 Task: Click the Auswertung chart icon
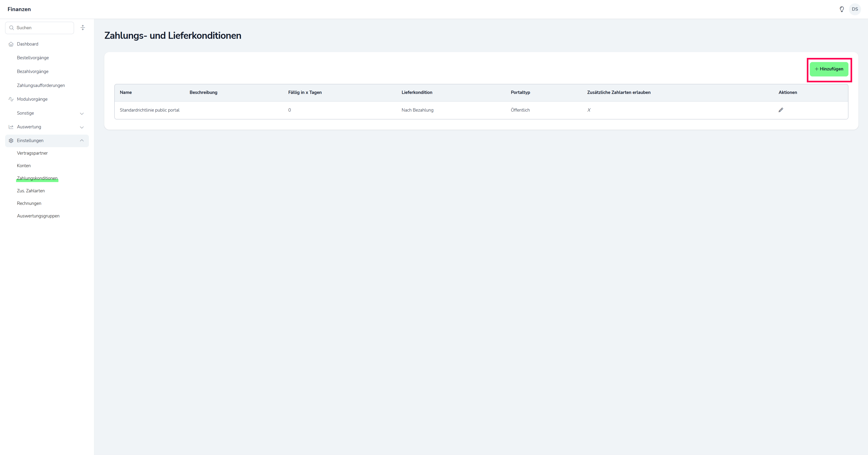[11, 127]
